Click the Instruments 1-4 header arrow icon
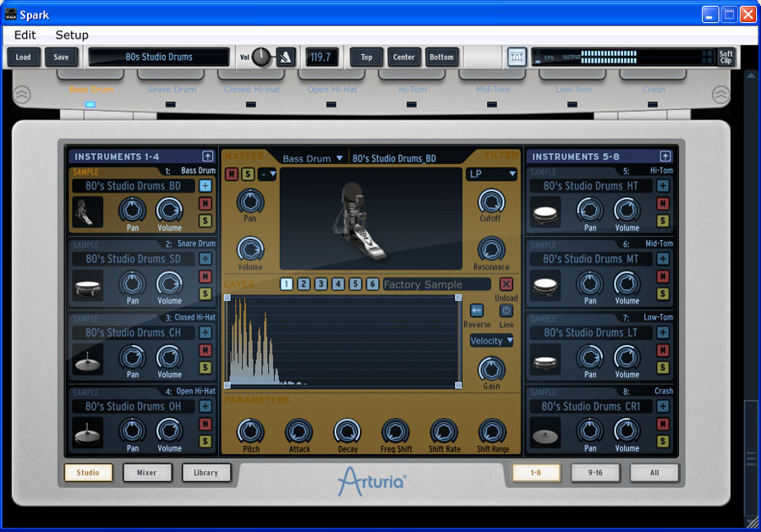This screenshot has width=761, height=532. point(207,156)
